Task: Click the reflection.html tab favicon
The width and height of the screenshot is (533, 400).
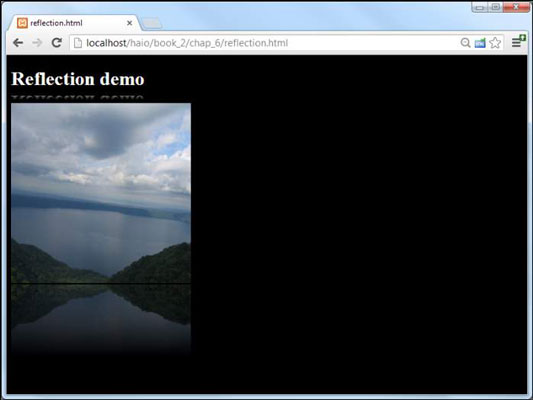Action: click(x=22, y=23)
